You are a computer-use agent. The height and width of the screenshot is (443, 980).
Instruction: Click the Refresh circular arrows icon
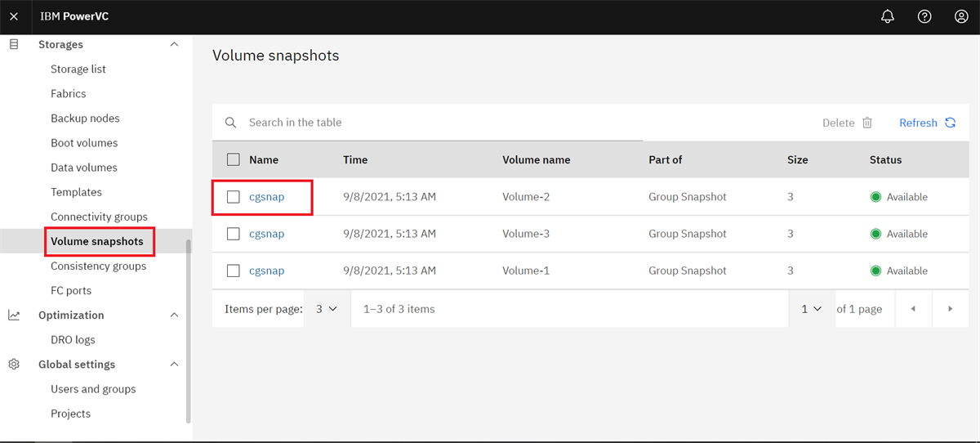(x=951, y=123)
